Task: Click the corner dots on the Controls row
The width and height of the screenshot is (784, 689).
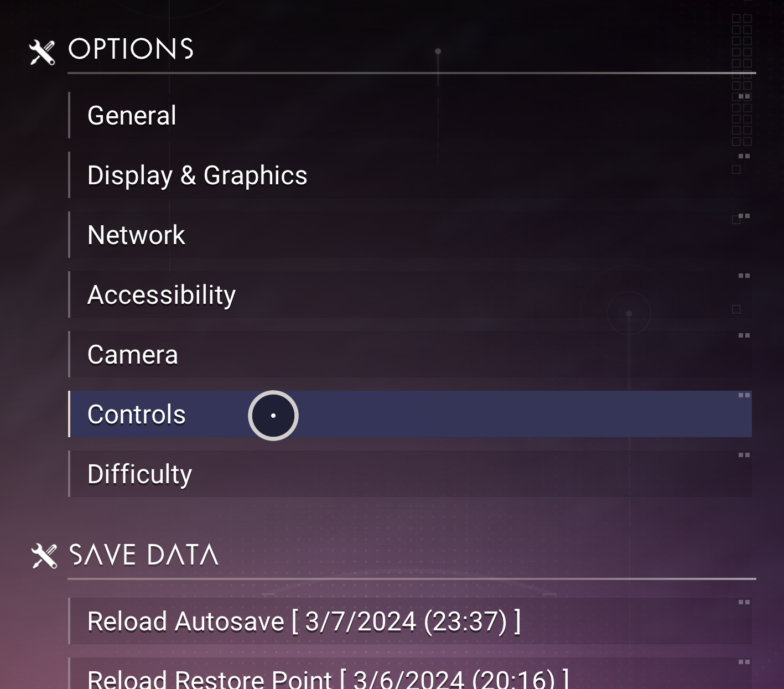Action: coord(744,395)
